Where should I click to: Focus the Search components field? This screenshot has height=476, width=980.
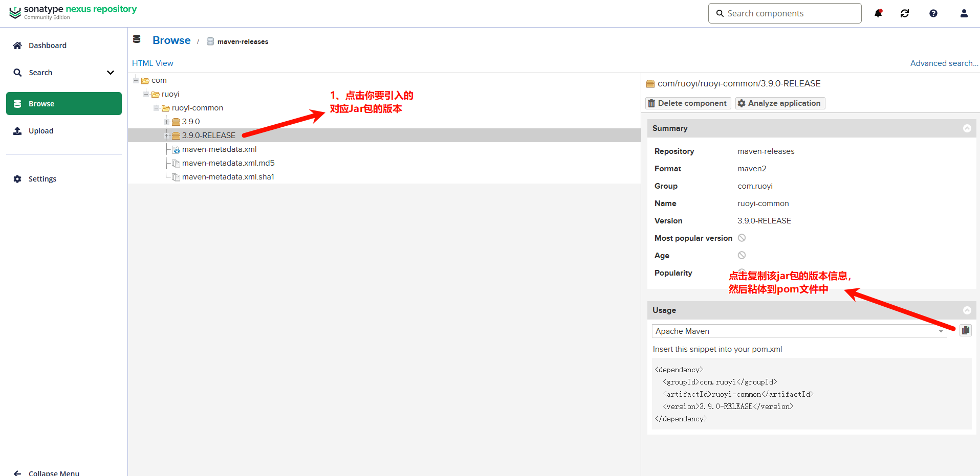click(785, 13)
